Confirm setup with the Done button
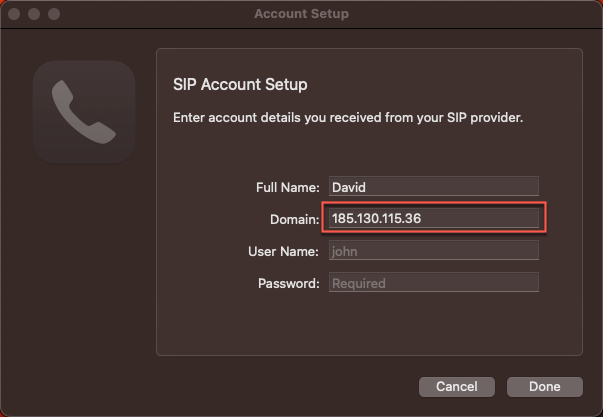Screen dimensions: 603x417 pos(545,386)
